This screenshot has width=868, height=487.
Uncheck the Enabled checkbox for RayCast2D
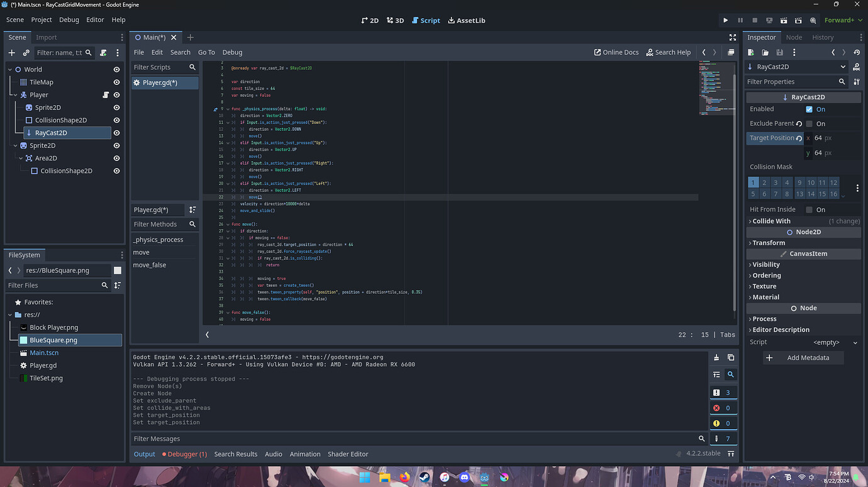809,109
